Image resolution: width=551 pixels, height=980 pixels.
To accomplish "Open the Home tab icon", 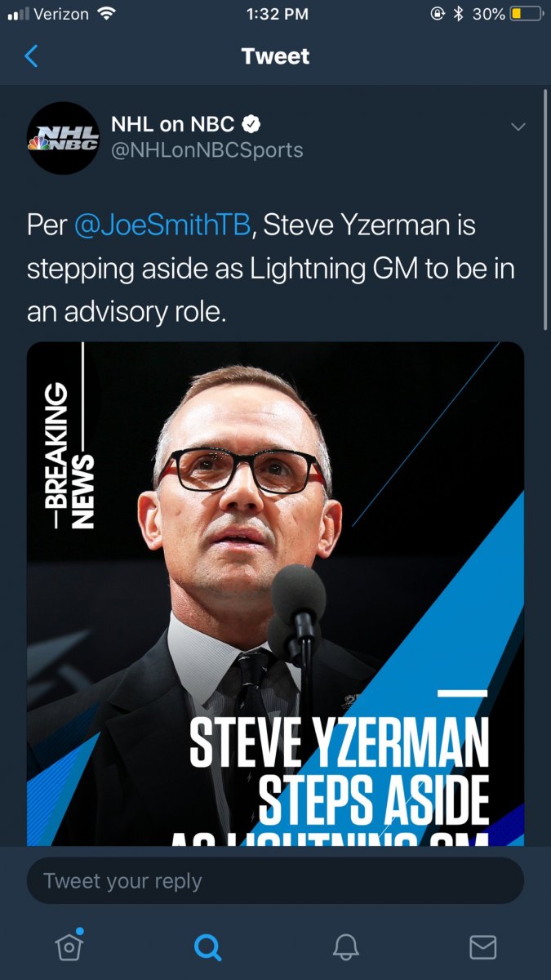I will 69,946.
